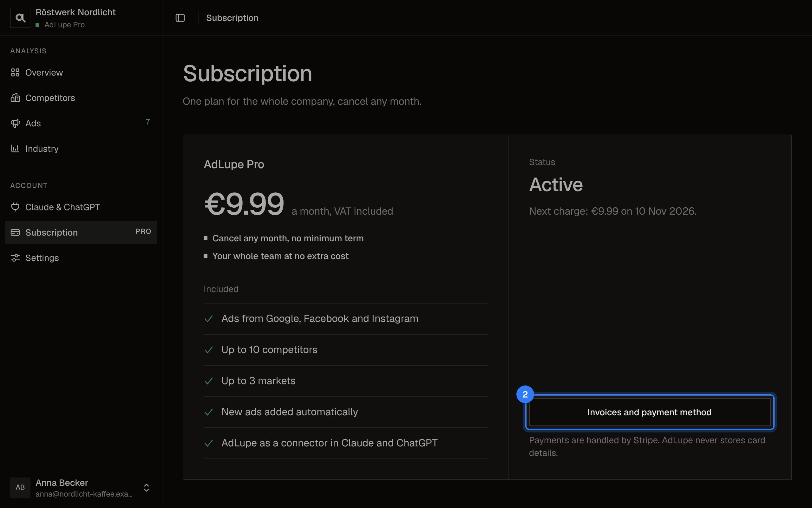Image resolution: width=812 pixels, height=508 pixels.
Task: Click the AB avatar thumbnail
Action: tap(20, 487)
